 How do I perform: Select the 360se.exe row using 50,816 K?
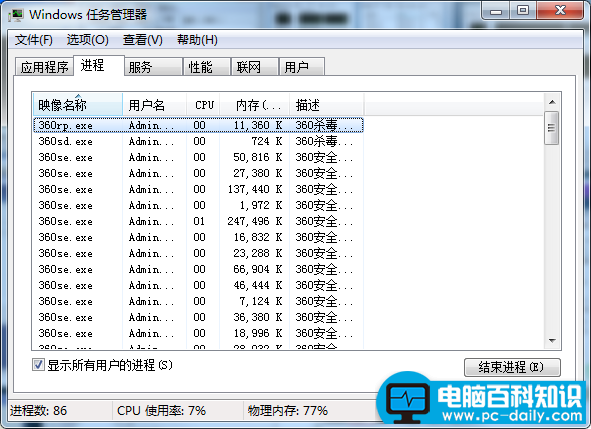198,157
